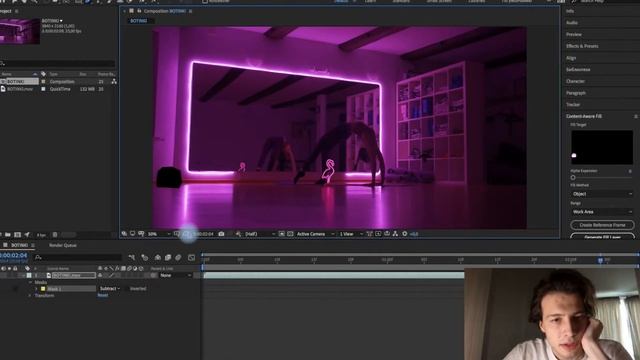Toggle the shy layers switch in timeline
The width and height of the screenshot is (640, 360).
(x=158, y=257)
